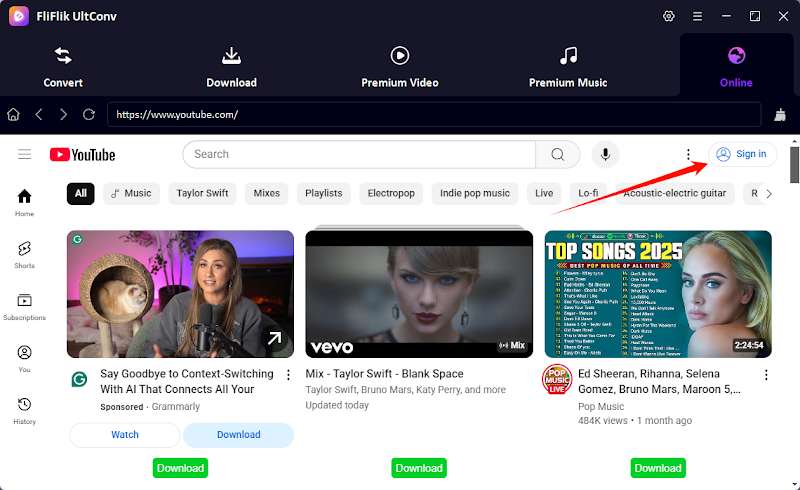Open 'Say Goodbye to Context-Switching' title

(187, 381)
